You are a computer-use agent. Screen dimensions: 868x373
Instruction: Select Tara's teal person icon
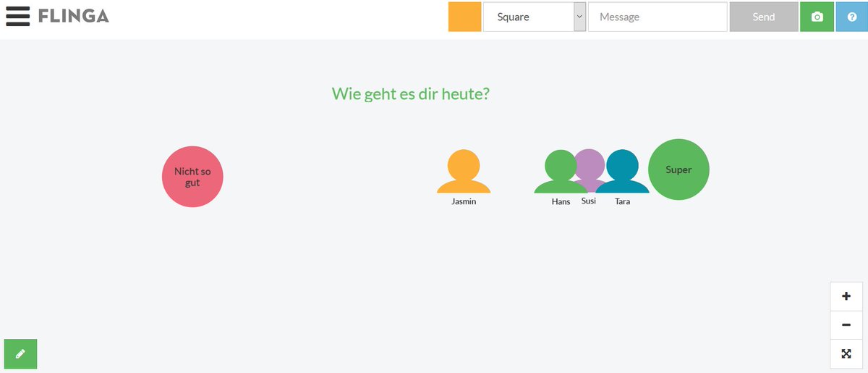tap(622, 171)
